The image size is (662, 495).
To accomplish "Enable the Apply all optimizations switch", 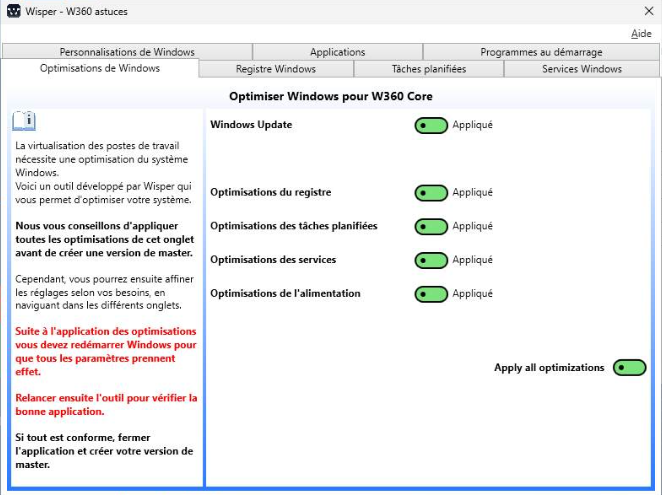I will coord(629,367).
